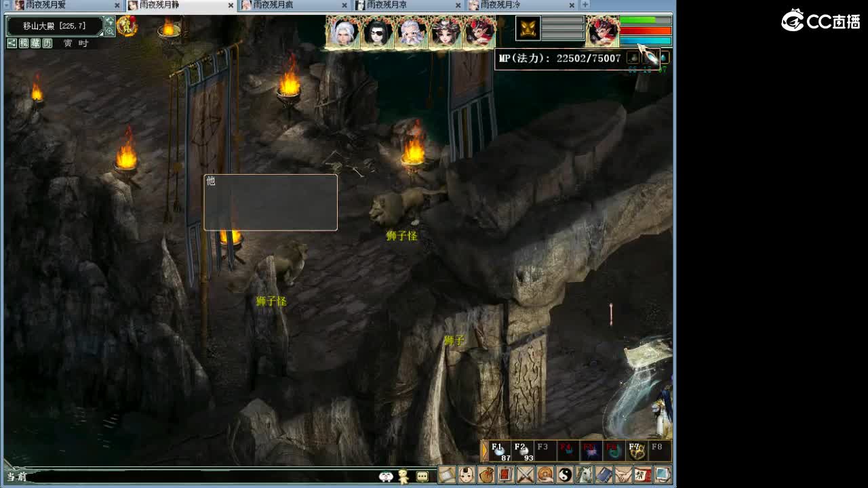Open the inventory pouch bag icon
Image resolution: width=868 pixels, height=488 pixels.
[486, 474]
